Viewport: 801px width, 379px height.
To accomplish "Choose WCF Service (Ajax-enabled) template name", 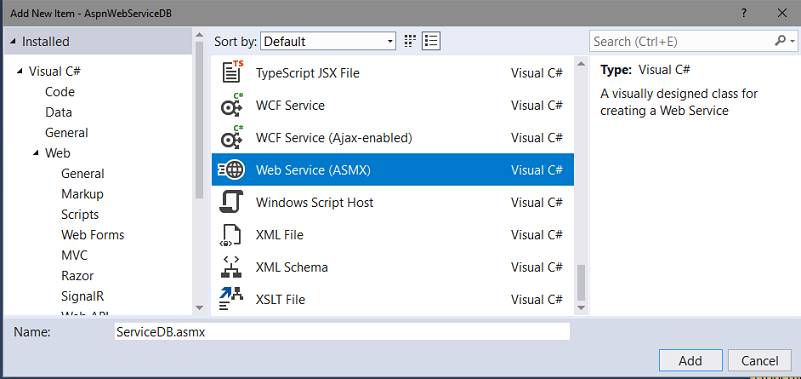I will [x=334, y=138].
